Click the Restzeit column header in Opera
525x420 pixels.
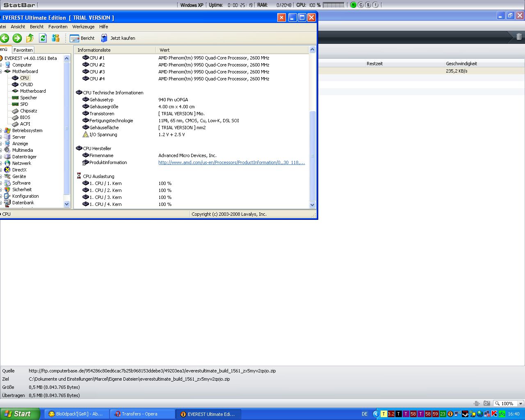coord(374,64)
